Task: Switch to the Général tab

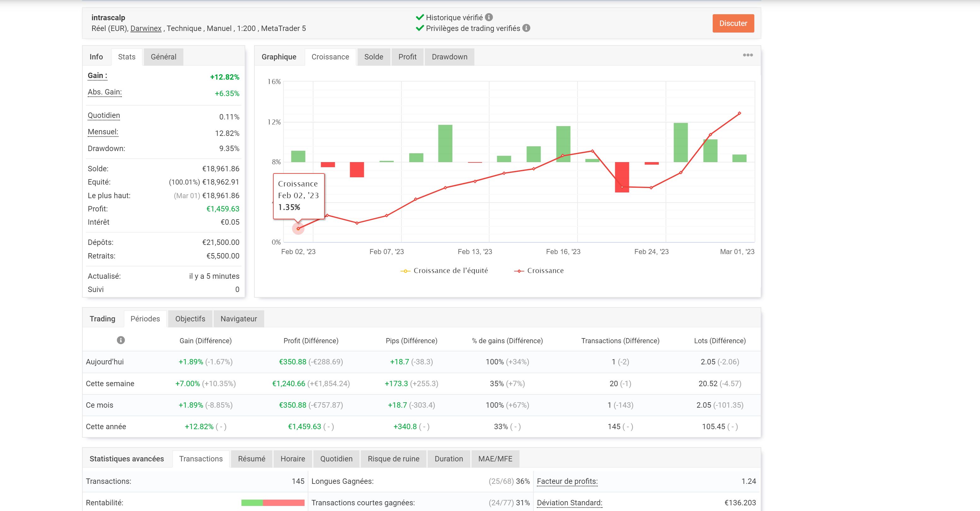Action: [163, 57]
